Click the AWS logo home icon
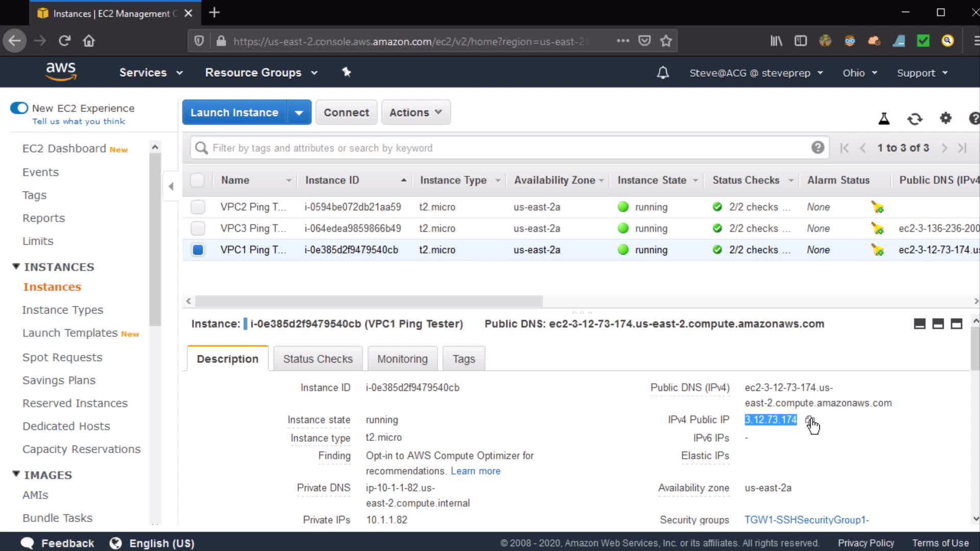 61,72
